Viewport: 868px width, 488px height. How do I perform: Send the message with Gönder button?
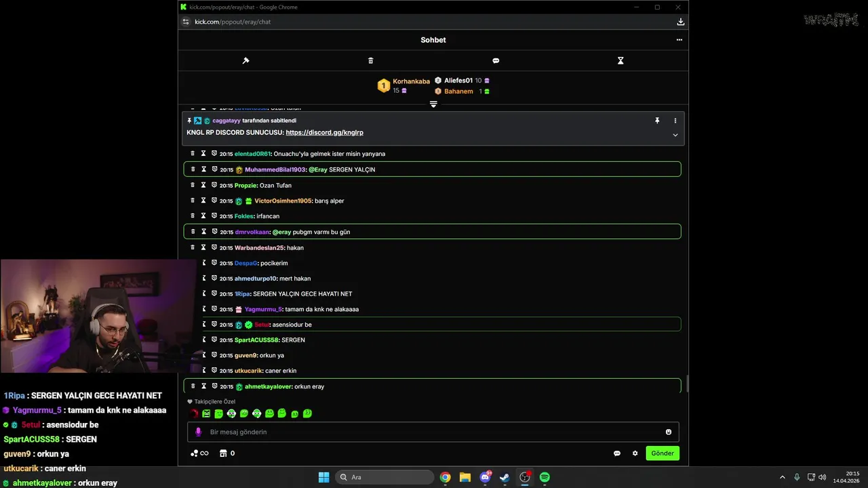point(663,453)
